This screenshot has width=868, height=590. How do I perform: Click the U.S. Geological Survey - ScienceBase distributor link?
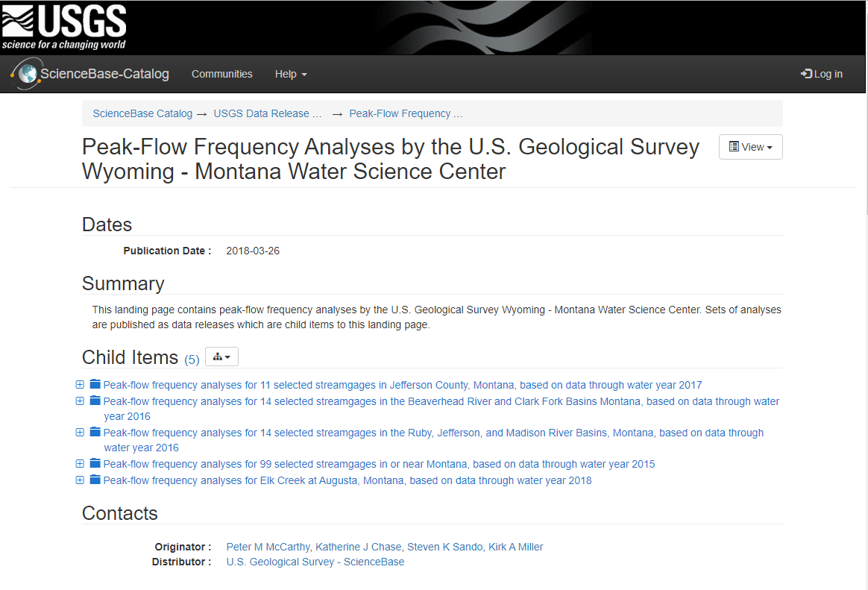tap(315, 562)
